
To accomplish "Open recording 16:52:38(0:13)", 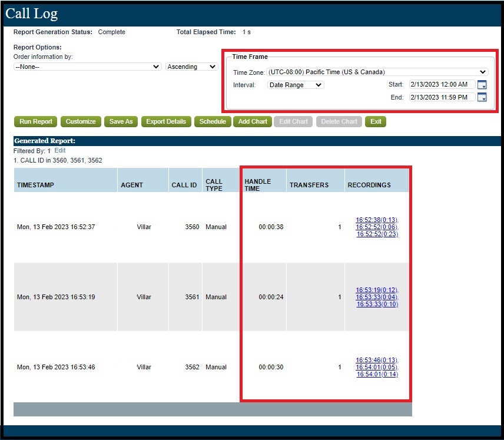I will 377,220.
